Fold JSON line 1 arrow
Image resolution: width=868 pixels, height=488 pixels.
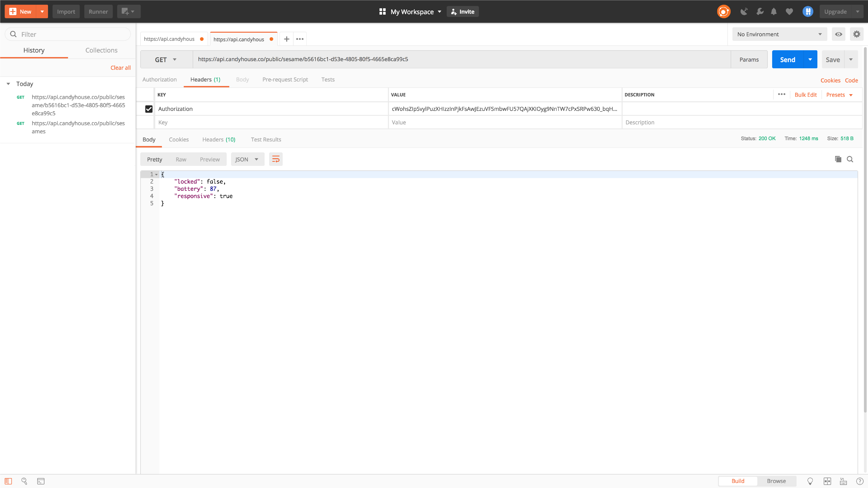coord(156,174)
